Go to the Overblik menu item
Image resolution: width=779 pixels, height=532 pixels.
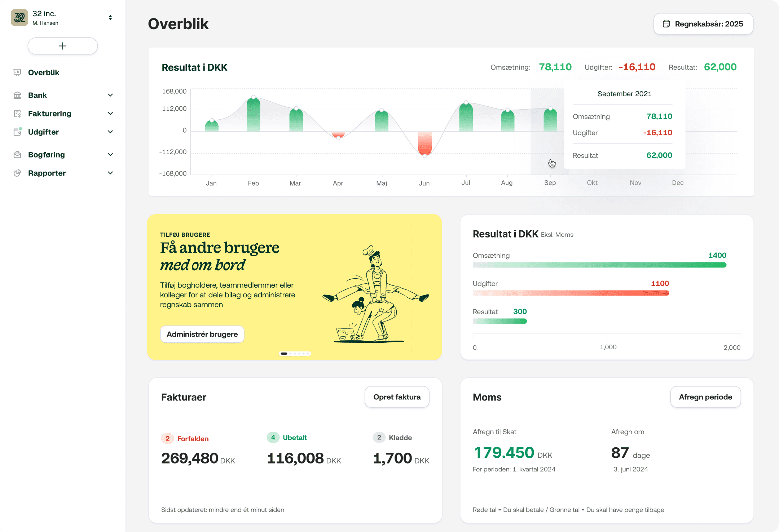[44, 72]
